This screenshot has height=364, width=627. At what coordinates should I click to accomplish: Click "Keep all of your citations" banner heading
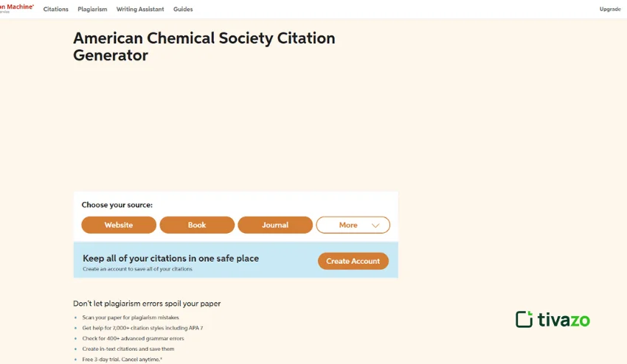click(x=170, y=258)
